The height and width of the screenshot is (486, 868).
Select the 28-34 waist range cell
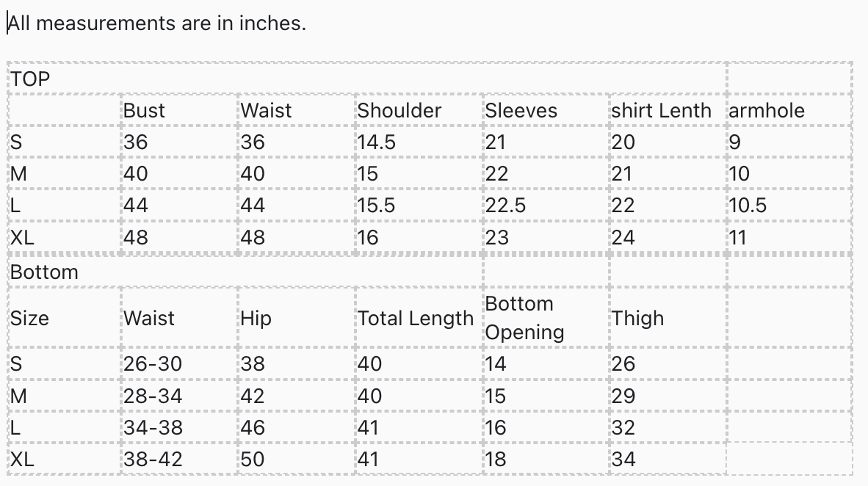153,396
